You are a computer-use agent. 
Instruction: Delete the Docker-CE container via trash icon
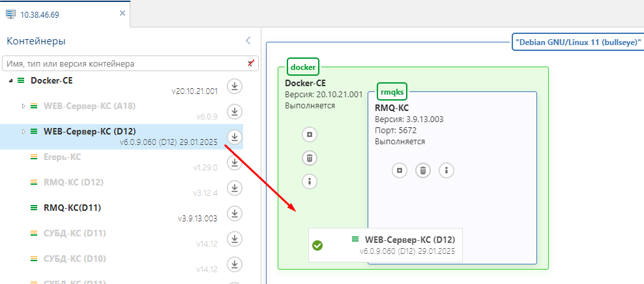click(310, 158)
